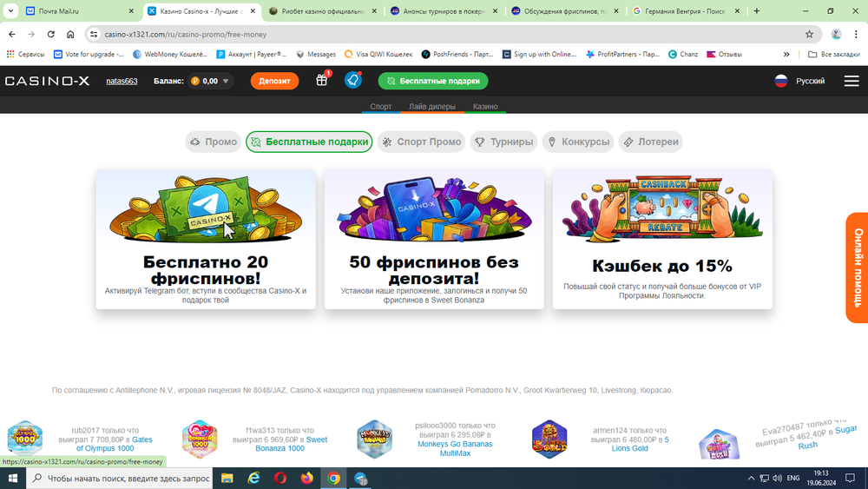Bookmark this page with the star icon
This screenshot has width=868, height=489.
coord(809,35)
